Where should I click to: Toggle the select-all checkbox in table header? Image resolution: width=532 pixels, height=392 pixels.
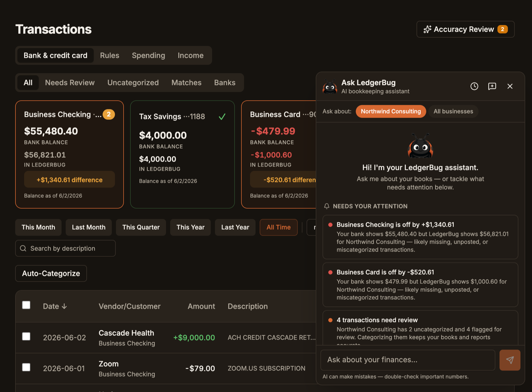tap(26, 305)
